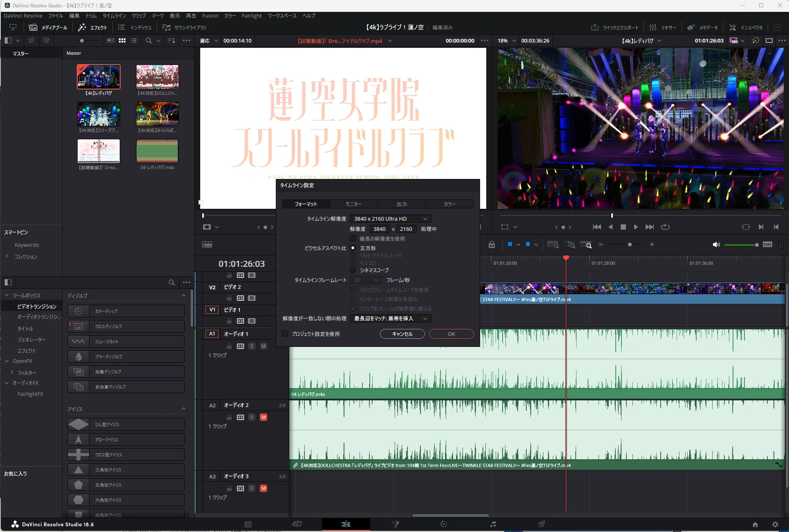Mute audio track A1
This screenshot has width=789, height=532.
pos(264,346)
